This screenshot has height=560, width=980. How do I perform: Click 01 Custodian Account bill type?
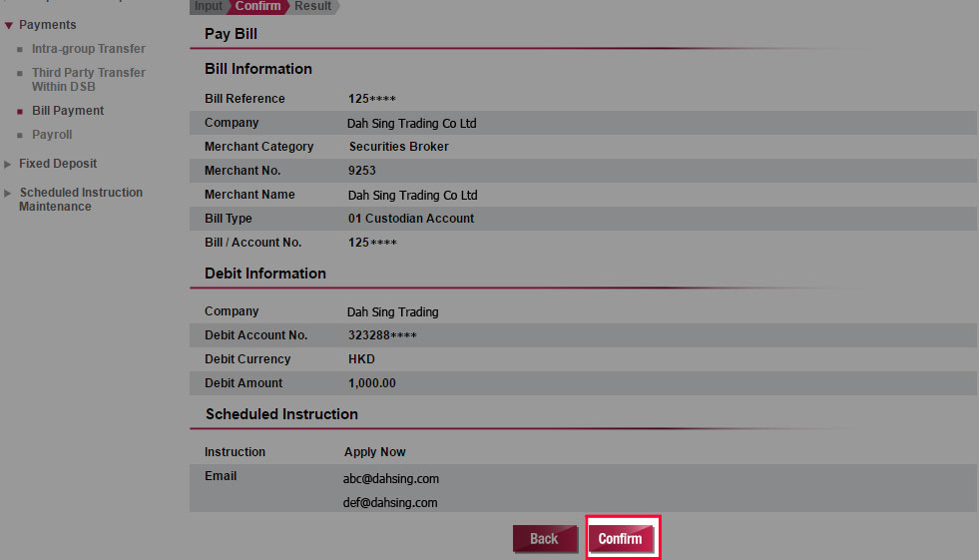(x=411, y=219)
